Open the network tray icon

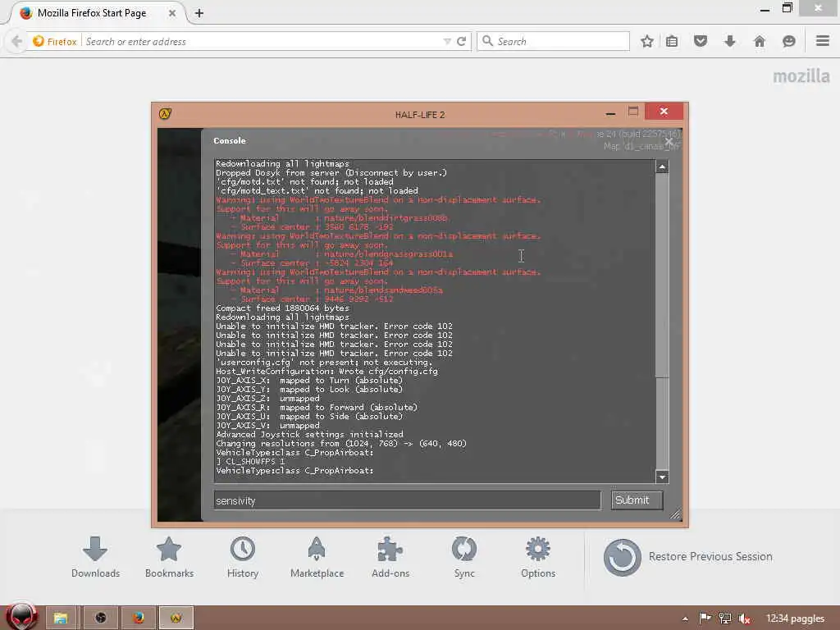[x=725, y=619]
